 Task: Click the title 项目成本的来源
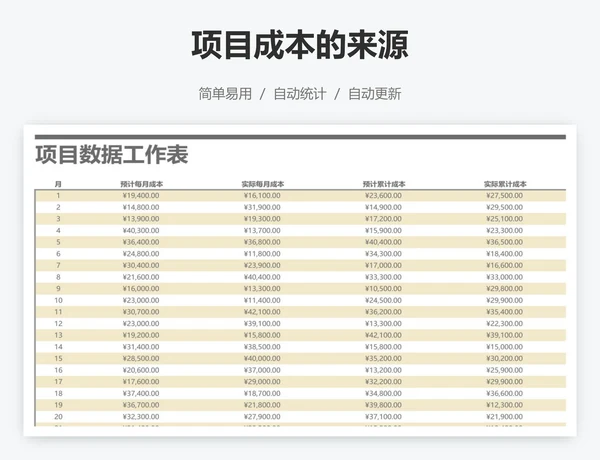pyautogui.click(x=300, y=45)
